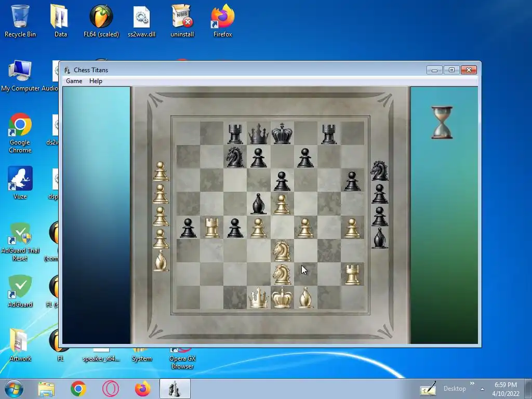The height and width of the screenshot is (399, 532).
Task: Select the white bishop on f1
Action: [x=305, y=298]
